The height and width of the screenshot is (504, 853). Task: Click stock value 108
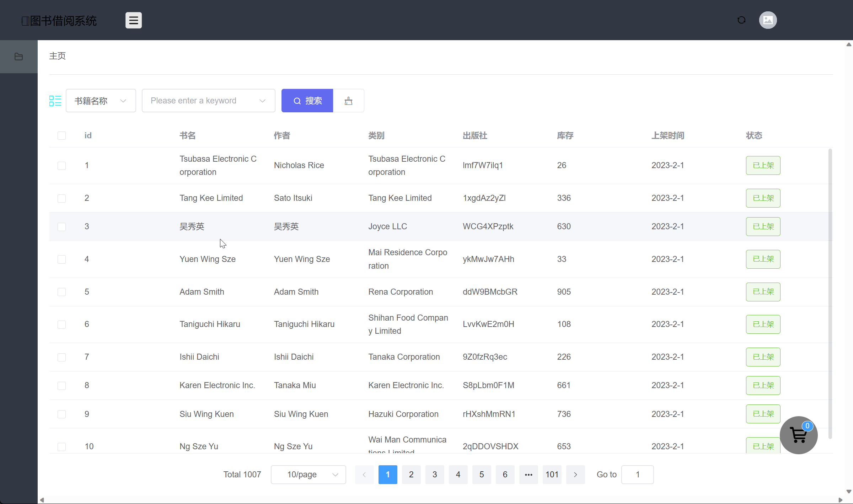tap(564, 324)
